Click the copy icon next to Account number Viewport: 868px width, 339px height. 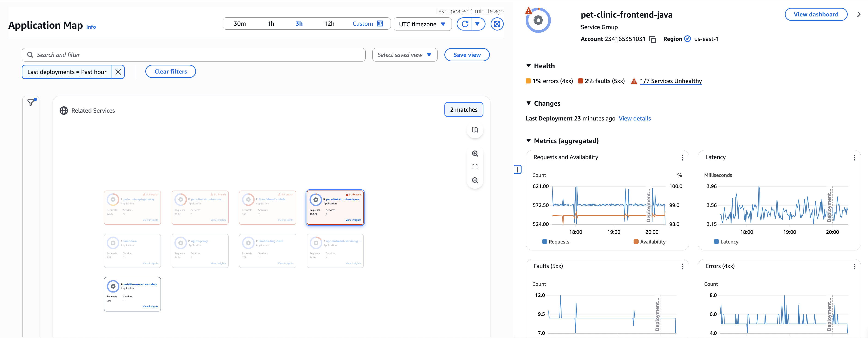tap(653, 39)
